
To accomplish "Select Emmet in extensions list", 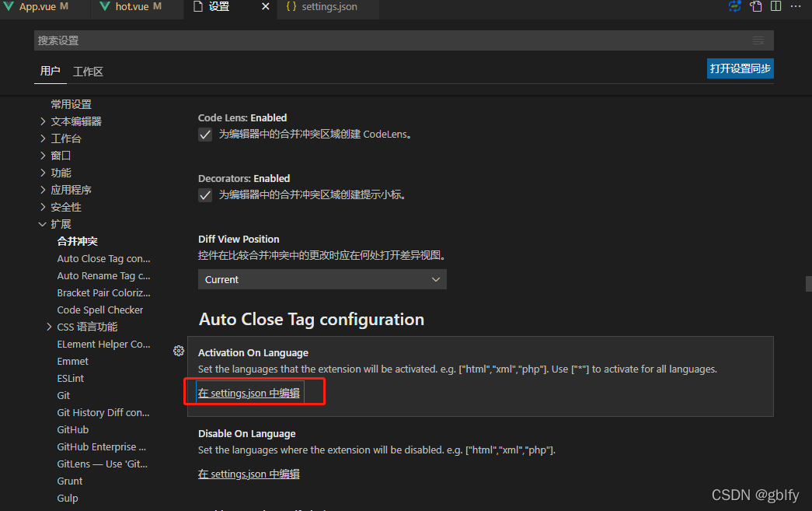I will click(72, 361).
